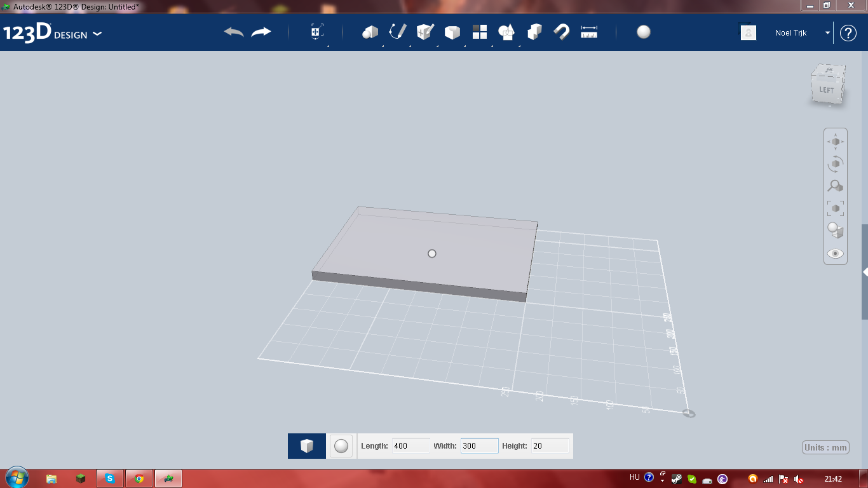Click the Height input field
This screenshot has width=868, height=488.
[550, 446]
